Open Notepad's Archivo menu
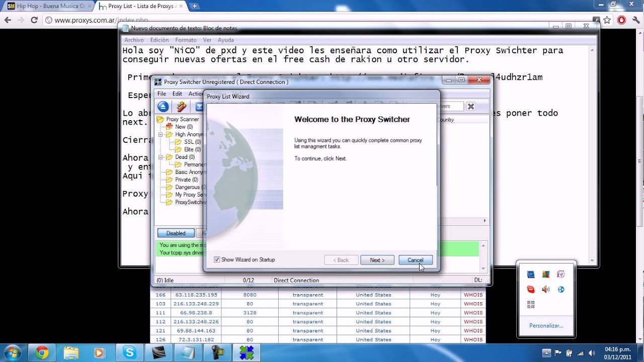644x362 pixels. (134, 40)
